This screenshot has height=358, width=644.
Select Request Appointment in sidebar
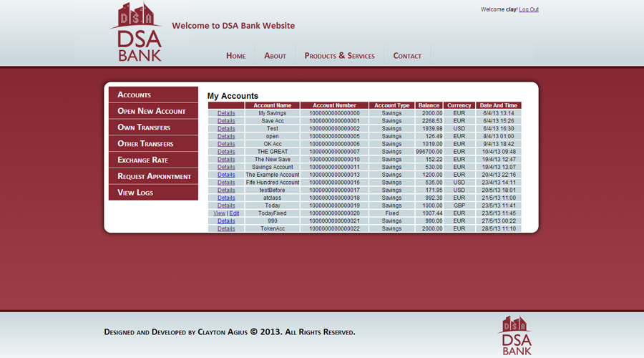coord(153,176)
